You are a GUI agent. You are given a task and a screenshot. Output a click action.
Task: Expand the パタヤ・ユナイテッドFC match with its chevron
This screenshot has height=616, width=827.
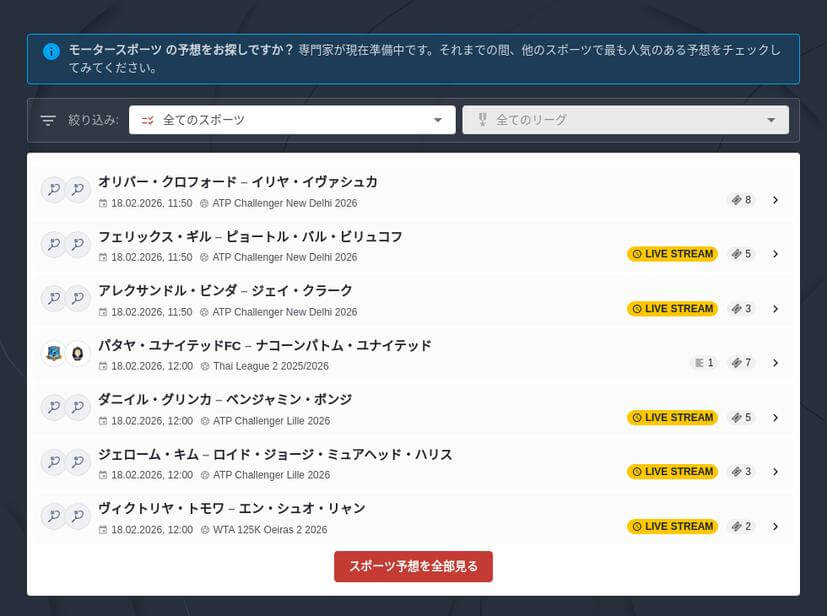775,362
